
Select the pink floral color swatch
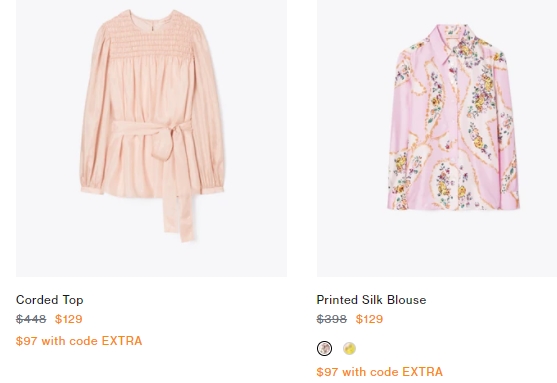pos(324,349)
